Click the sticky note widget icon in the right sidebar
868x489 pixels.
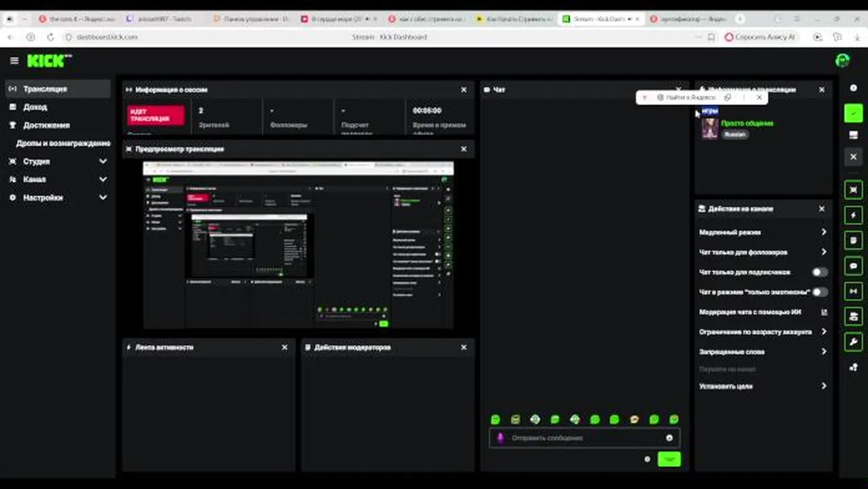854,240
